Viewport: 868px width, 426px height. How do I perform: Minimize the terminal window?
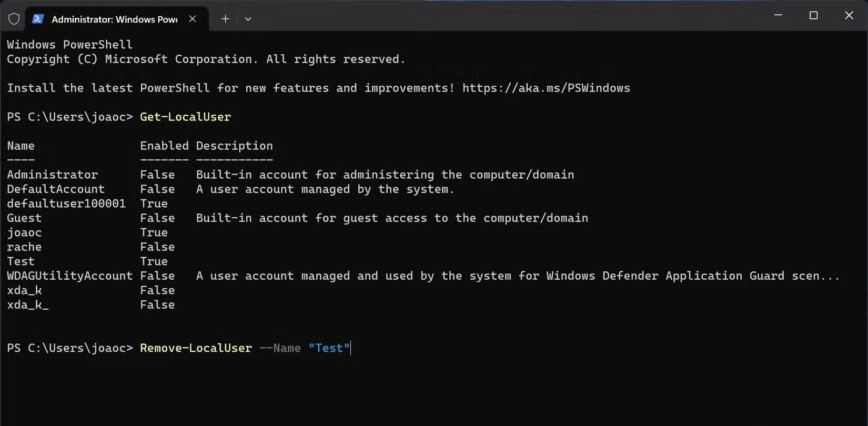click(x=778, y=15)
